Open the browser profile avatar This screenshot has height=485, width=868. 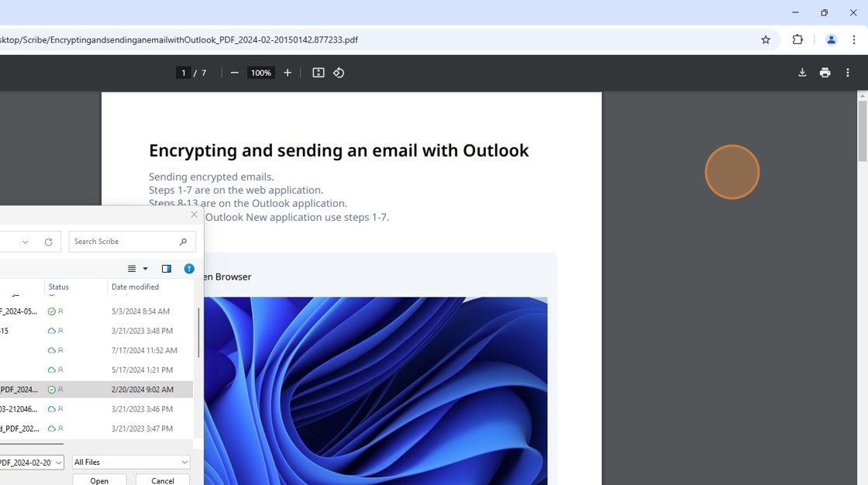click(831, 40)
